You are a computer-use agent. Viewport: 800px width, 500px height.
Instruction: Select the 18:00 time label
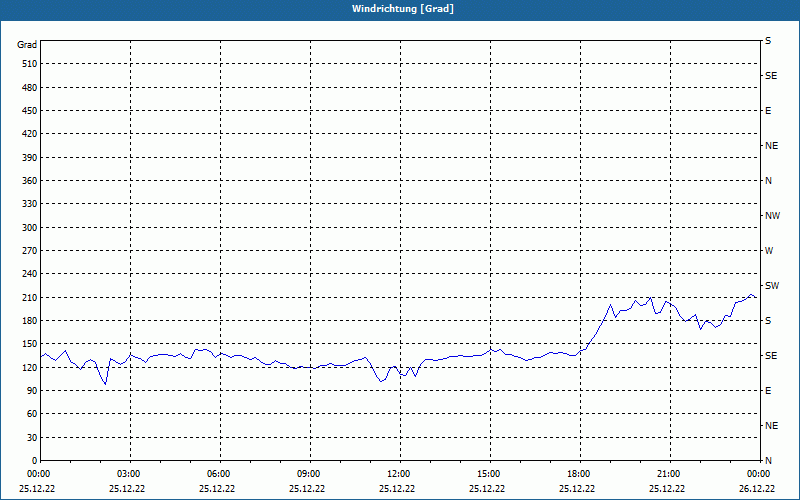[581, 474]
